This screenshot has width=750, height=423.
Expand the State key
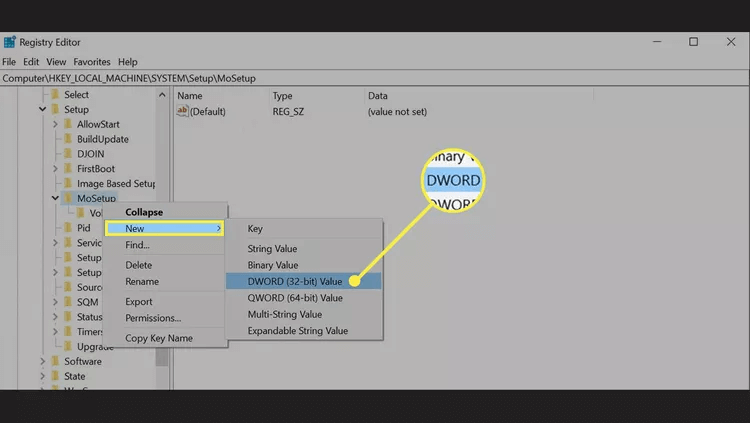[x=43, y=376]
